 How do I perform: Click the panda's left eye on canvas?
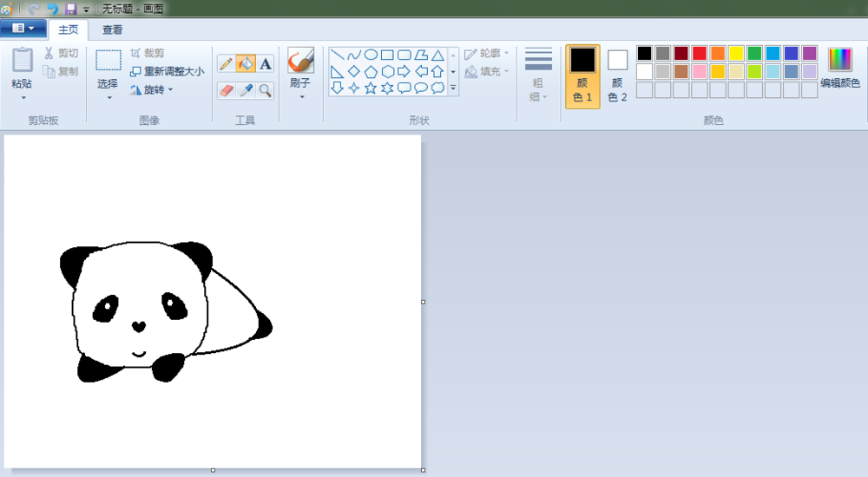(105, 308)
